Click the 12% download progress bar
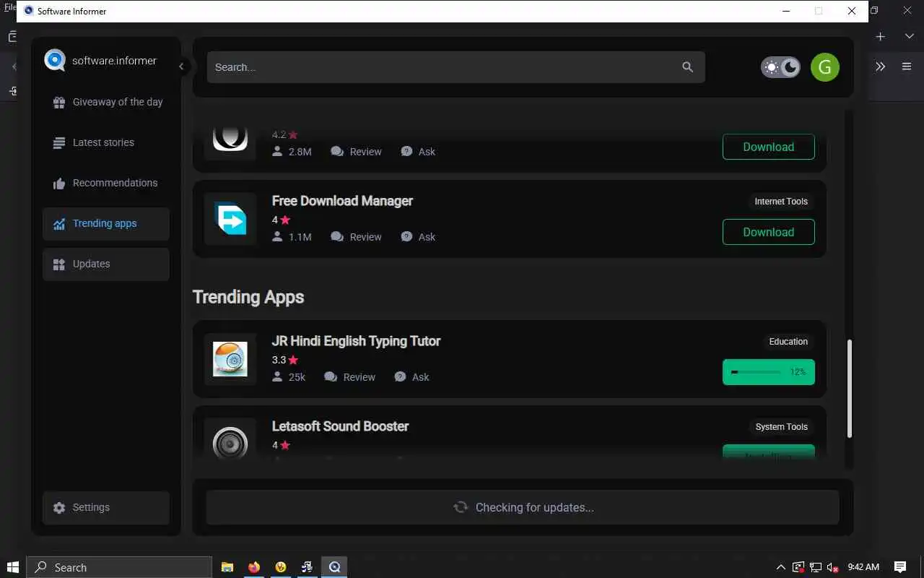The width and height of the screenshot is (924, 578). [x=769, y=372]
